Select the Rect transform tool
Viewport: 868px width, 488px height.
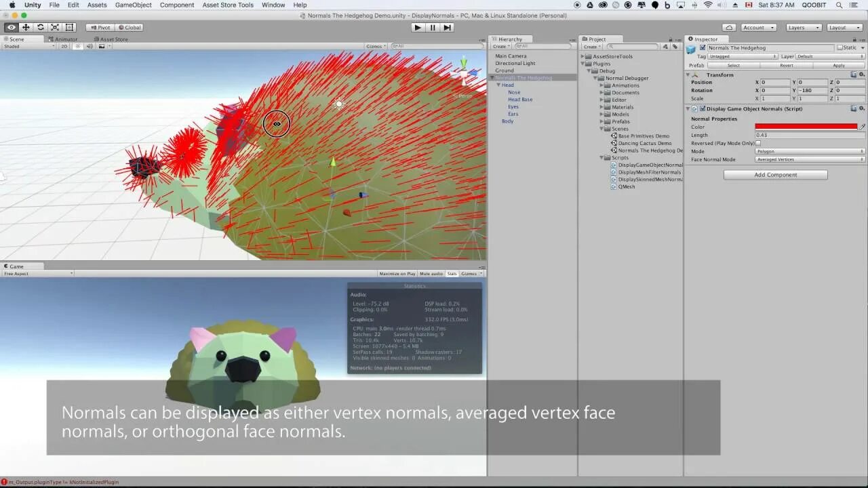[69, 28]
